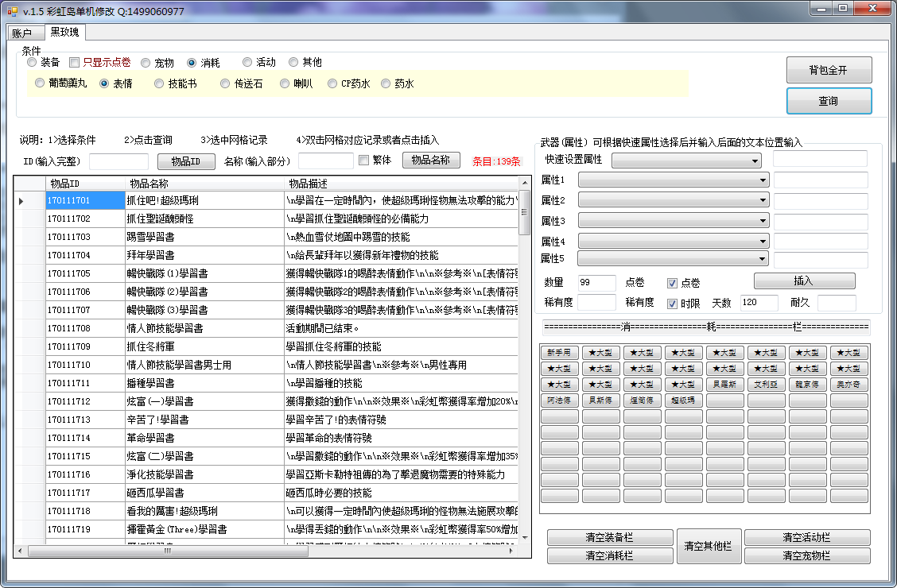Click the 清空装备栏 button
Screen dimensions: 897x588
tap(610, 537)
